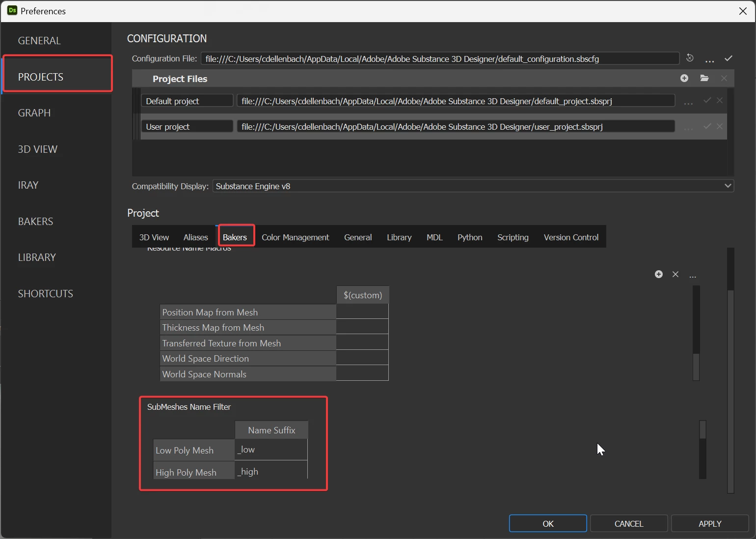Switch to the 3D View project tab
Image resolution: width=756 pixels, height=539 pixels.
[x=154, y=237]
